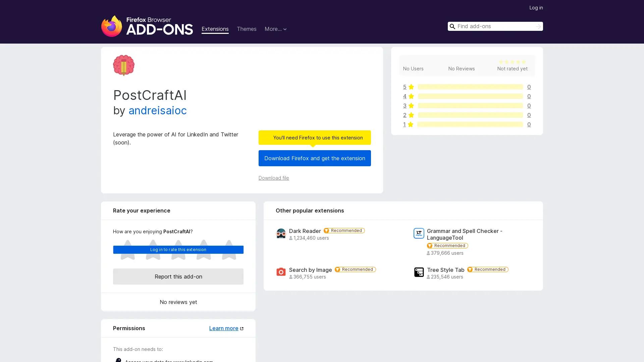
Task: Select the LanguageTool grammar checker icon
Action: 419,233
